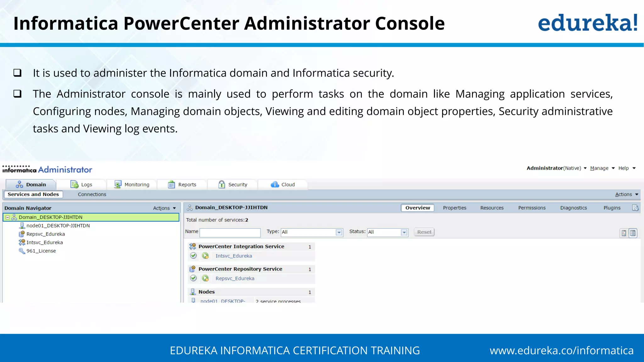Viewport: 644px width, 362px height.
Task: Click the Repsvc_Edureka running state icon
Action: point(205,278)
